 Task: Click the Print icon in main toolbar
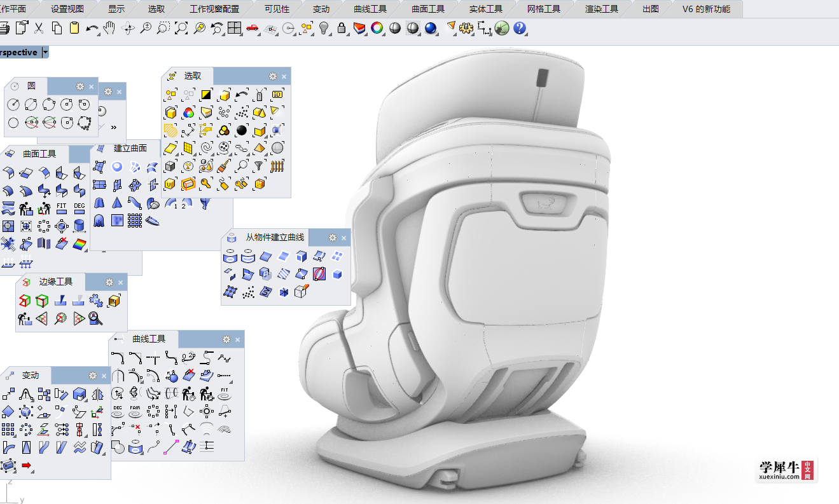point(4,28)
